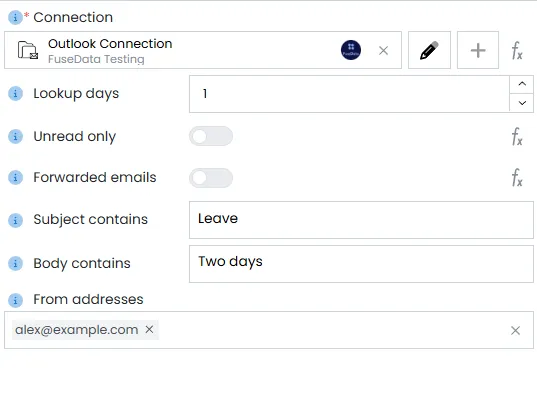Screen dimensions: 537x411
Task: Clear the selected Outlook Connection
Action: (x=383, y=51)
